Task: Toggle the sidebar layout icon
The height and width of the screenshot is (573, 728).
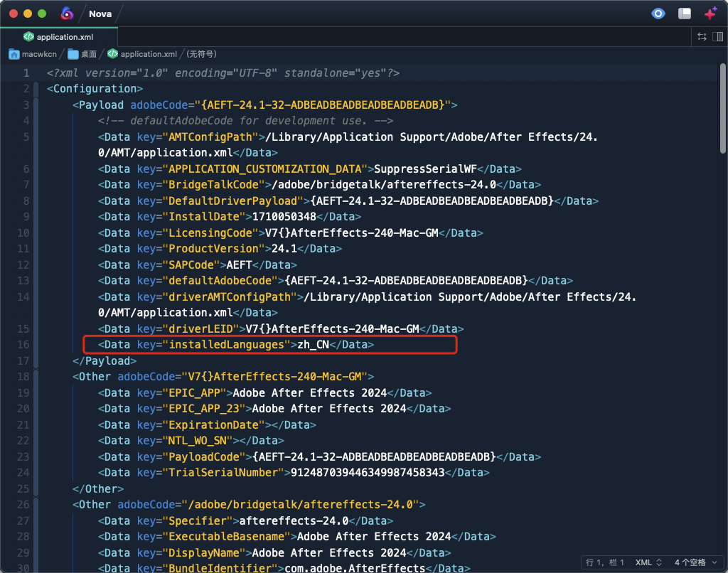Action: [685, 14]
